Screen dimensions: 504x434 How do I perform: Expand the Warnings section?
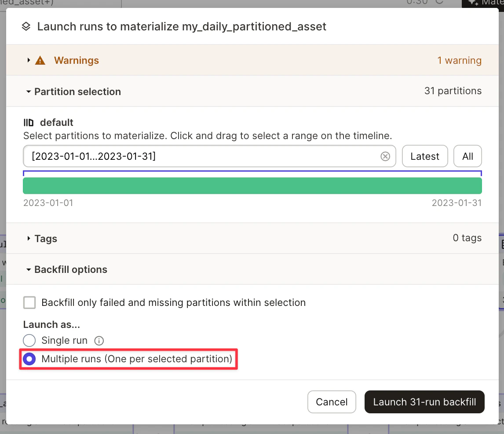point(28,60)
